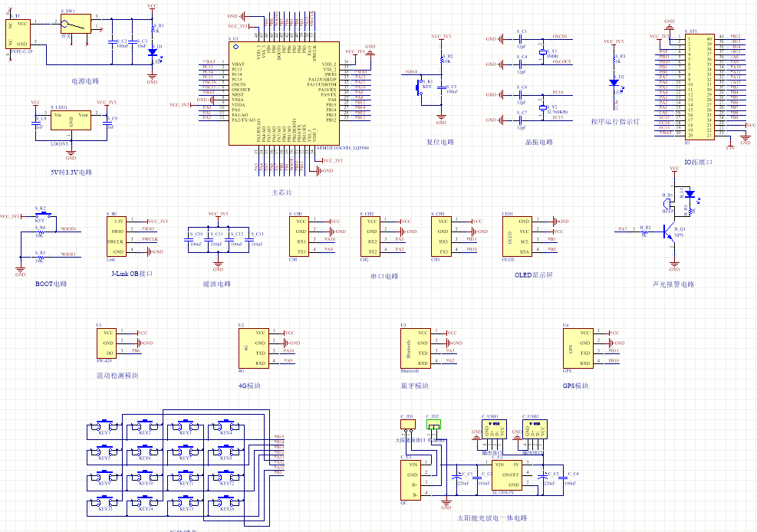Select the S_SW1 power switch symbol
The image size is (757, 532).
pos(76,24)
